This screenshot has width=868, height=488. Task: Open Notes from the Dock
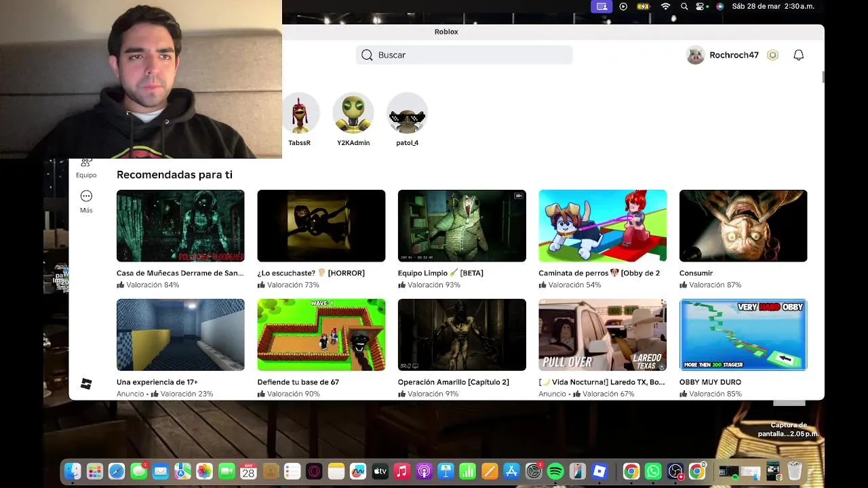[x=336, y=471]
